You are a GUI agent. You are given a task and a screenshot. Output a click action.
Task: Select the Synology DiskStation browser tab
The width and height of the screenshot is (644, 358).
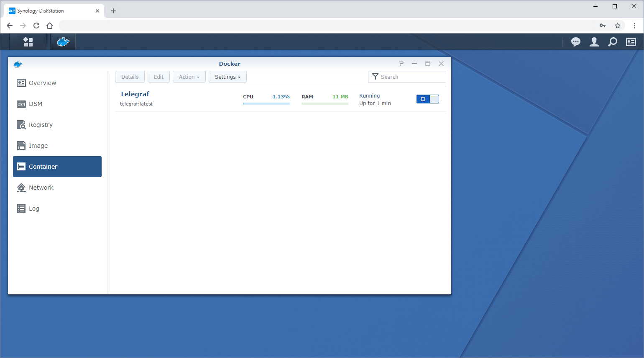tap(54, 11)
